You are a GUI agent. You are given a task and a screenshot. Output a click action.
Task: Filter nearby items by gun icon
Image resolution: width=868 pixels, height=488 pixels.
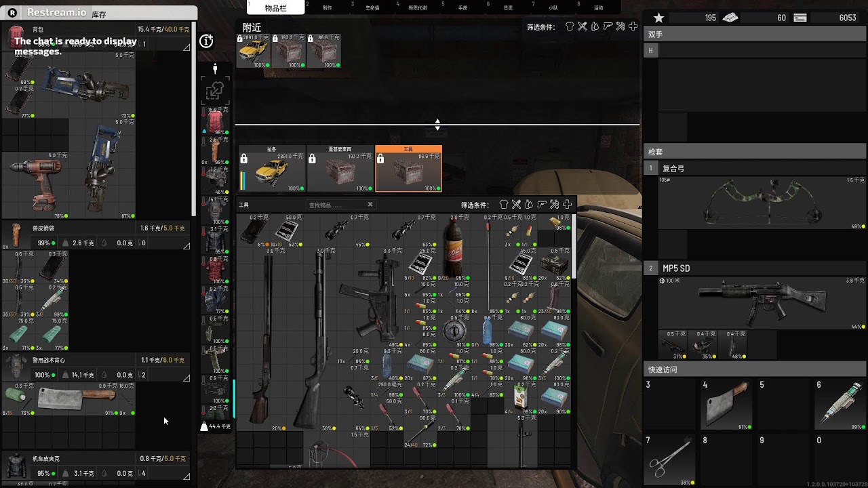click(x=608, y=26)
